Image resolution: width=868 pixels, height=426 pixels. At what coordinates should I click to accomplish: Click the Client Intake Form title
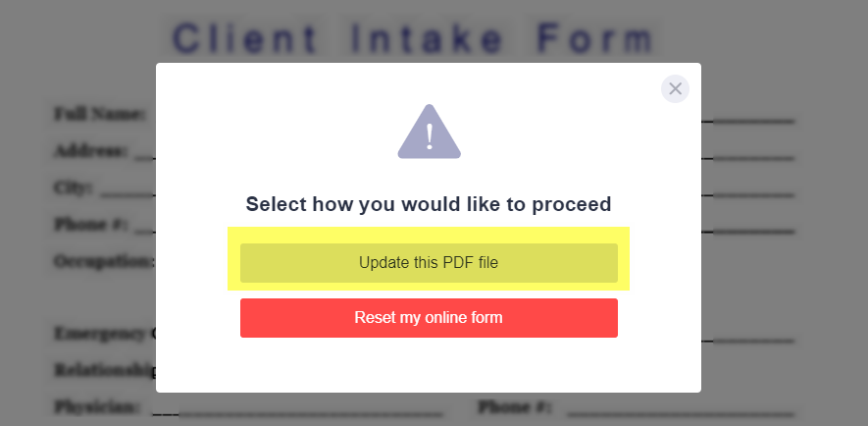(x=414, y=39)
